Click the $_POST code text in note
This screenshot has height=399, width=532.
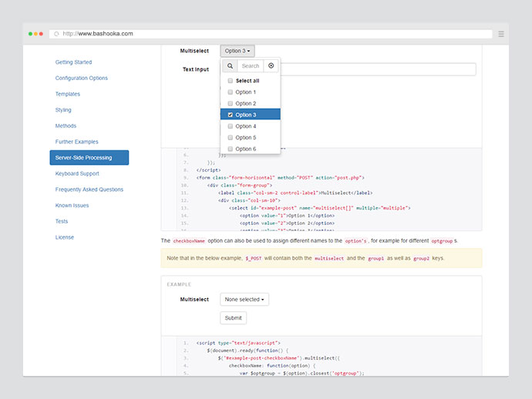click(x=254, y=258)
